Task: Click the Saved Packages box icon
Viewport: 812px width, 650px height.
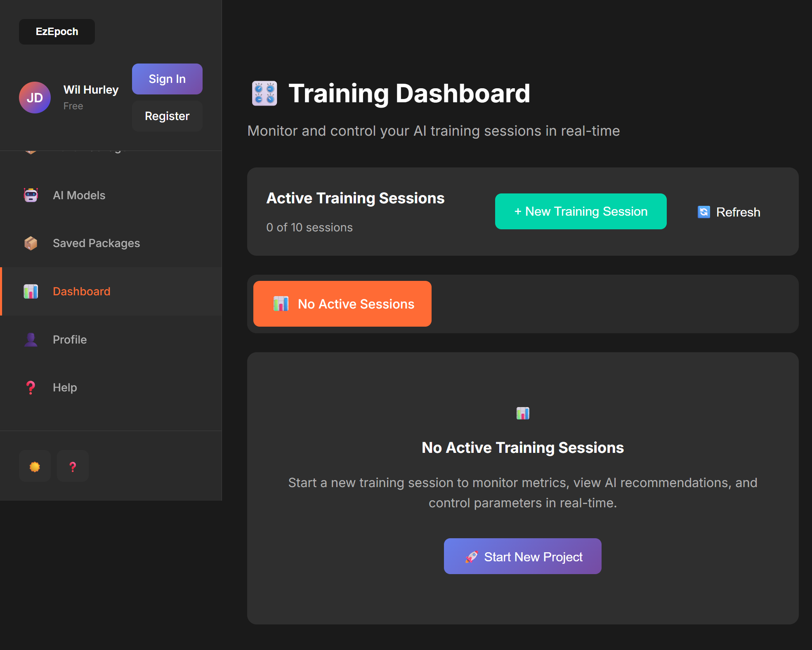Action: (31, 243)
